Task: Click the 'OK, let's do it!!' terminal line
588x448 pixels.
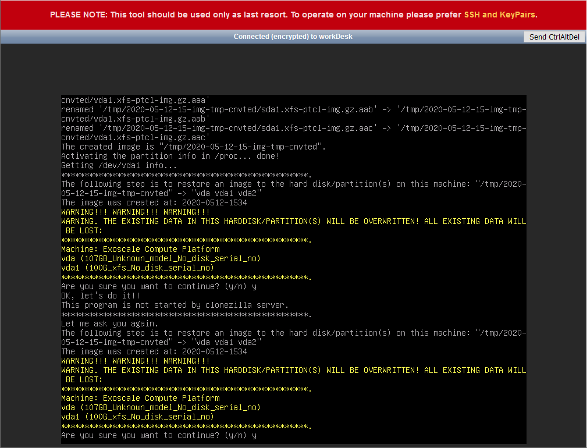Action: [x=100, y=296]
